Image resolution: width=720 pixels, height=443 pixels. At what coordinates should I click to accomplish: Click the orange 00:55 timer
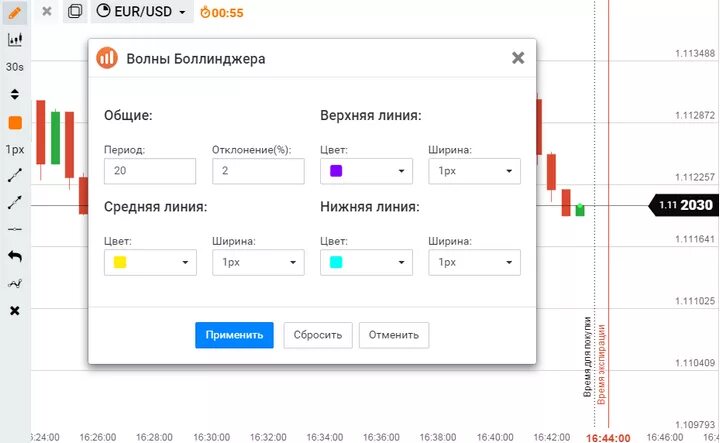(222, 12)
